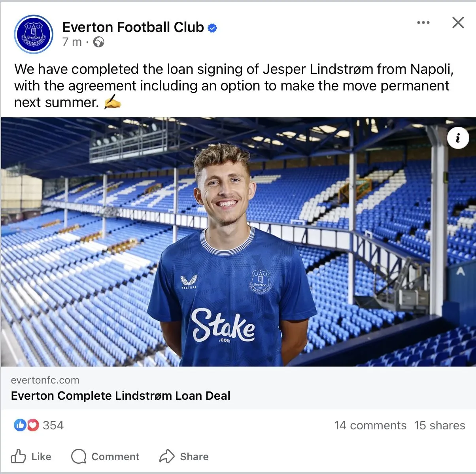Click the Comment speech bubble icon

tap(79, 456)
